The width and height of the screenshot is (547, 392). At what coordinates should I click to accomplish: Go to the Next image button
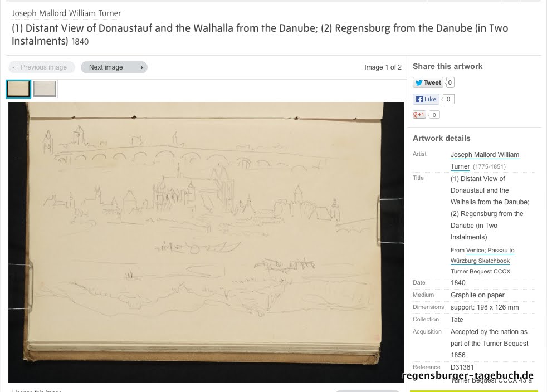point(114,67)
